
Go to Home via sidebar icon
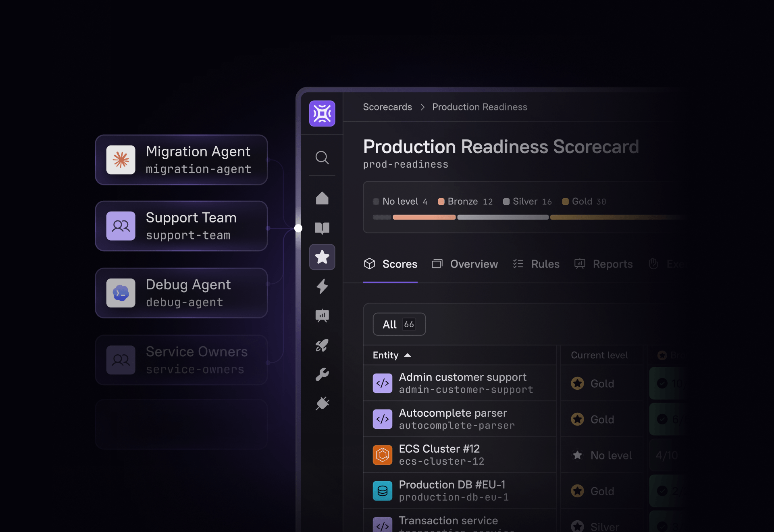point(322,198)
